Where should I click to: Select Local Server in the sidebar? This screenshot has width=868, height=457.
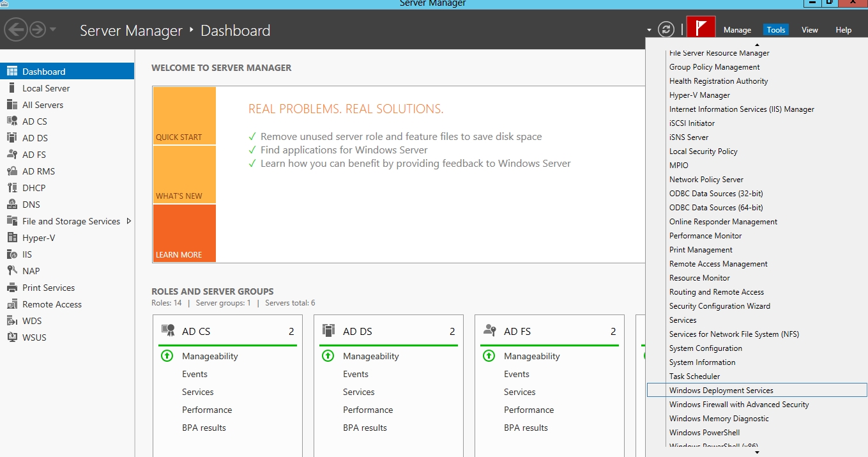46,88
